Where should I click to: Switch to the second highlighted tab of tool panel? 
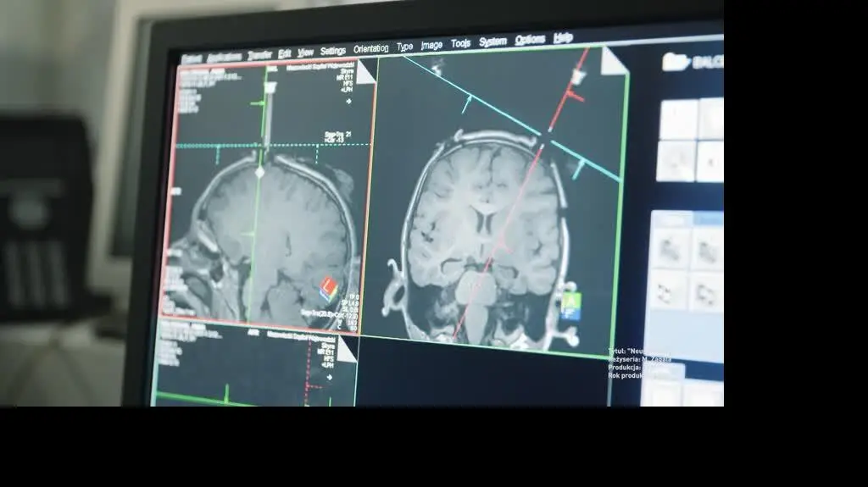pyautogui.click(x=709, y=218)
